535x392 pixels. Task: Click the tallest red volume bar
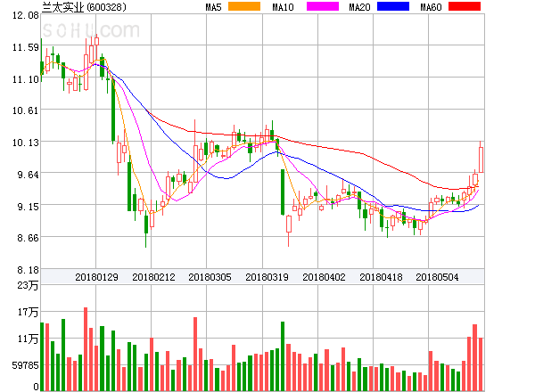(x=86, y=349)
